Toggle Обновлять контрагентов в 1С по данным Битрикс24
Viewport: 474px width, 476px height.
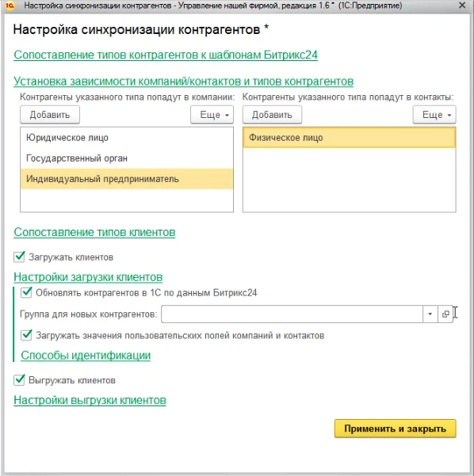[x=26, y=292]
